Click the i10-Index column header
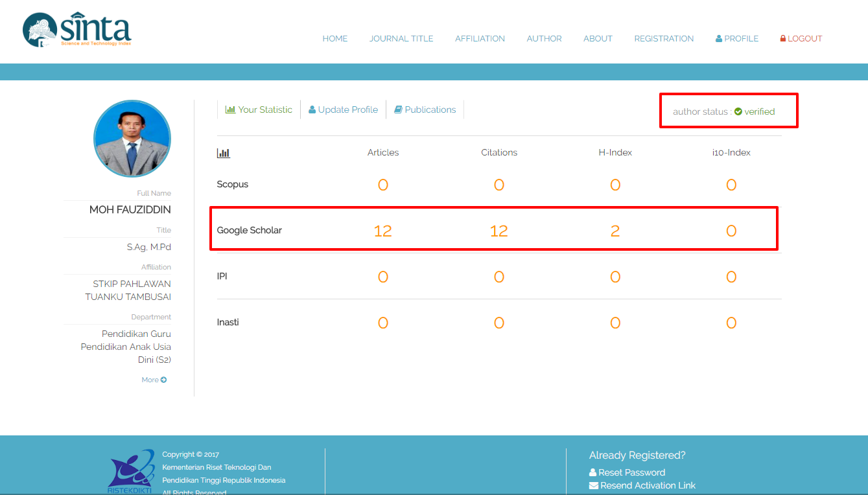The image size is (868, 495). pyautogui.click(x=731, y=152)
